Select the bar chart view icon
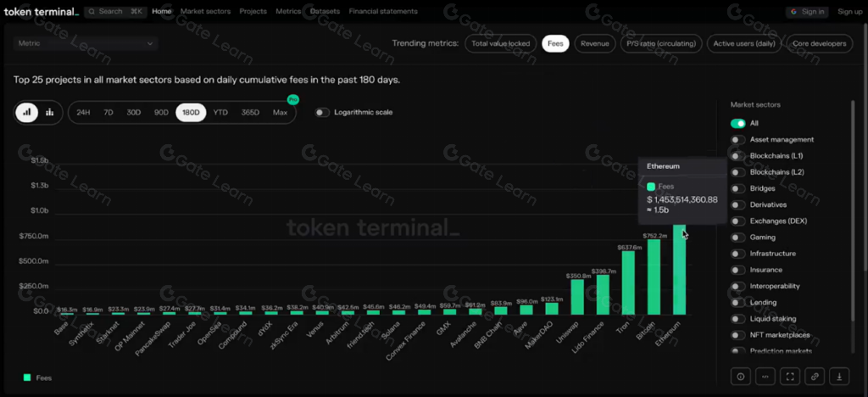 coord(27,112)
